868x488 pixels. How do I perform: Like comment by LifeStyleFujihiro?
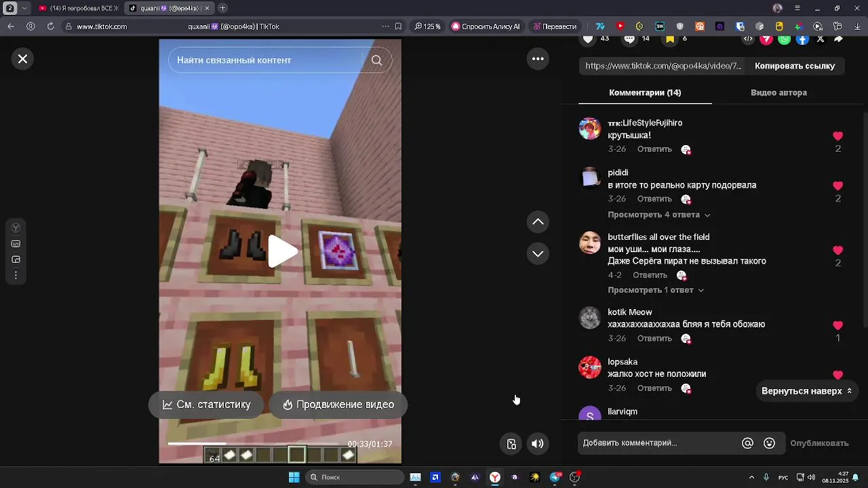click(837, 136)
